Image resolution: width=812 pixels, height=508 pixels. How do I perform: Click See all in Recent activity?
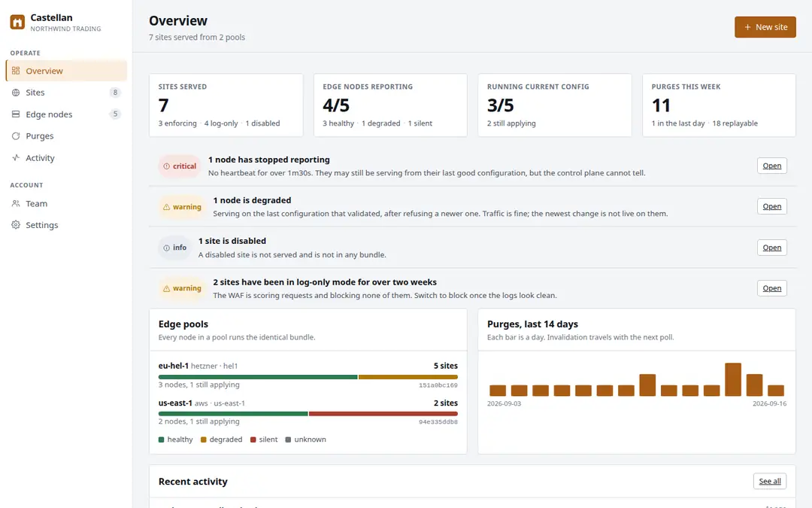[770, 481]
